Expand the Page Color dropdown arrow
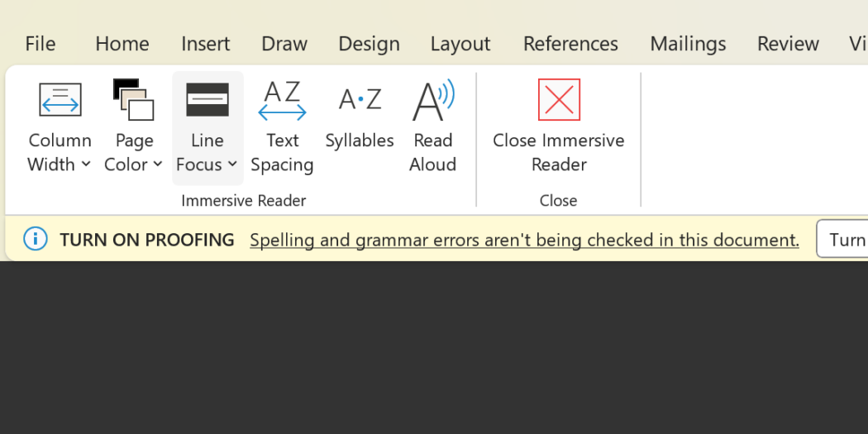 157,165
